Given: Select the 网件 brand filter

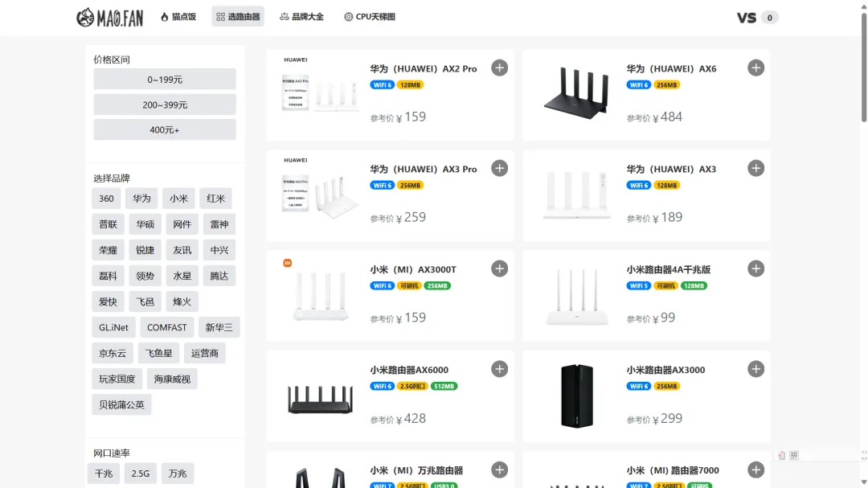Looking at the screenshot, I should tap(182, 224).
